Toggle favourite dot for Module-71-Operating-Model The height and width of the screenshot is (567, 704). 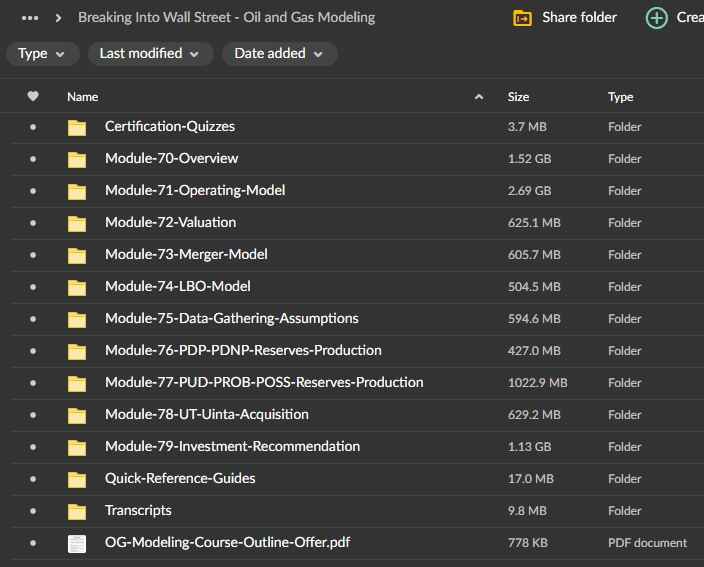click(33, 191)
